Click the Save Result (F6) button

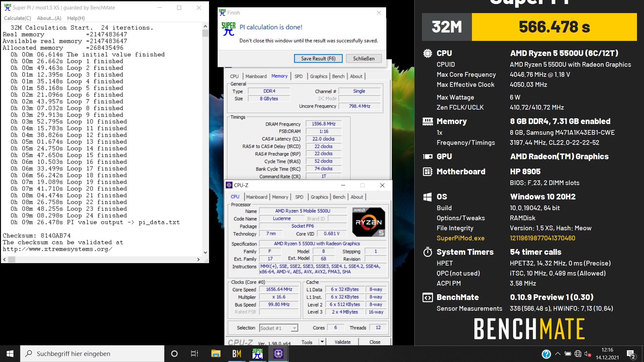318,58
